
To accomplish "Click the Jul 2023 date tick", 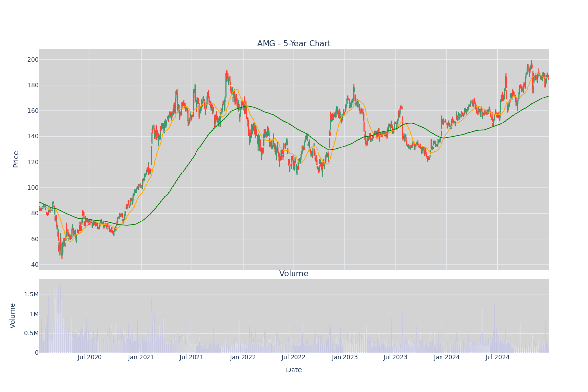I will 395,357.
